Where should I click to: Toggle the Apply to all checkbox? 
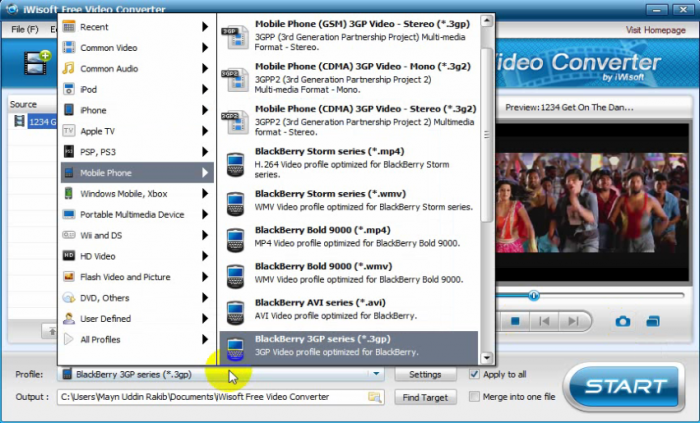pyautogui.click(x=474, y=374)
